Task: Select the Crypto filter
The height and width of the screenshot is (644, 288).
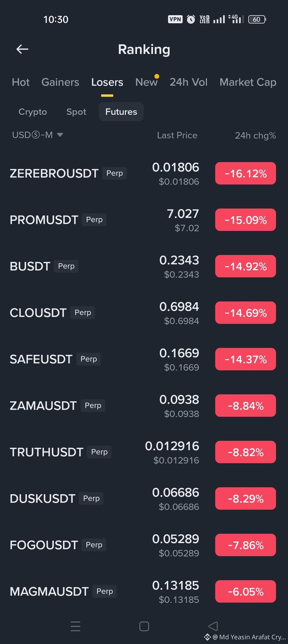Action: (33, 112)
